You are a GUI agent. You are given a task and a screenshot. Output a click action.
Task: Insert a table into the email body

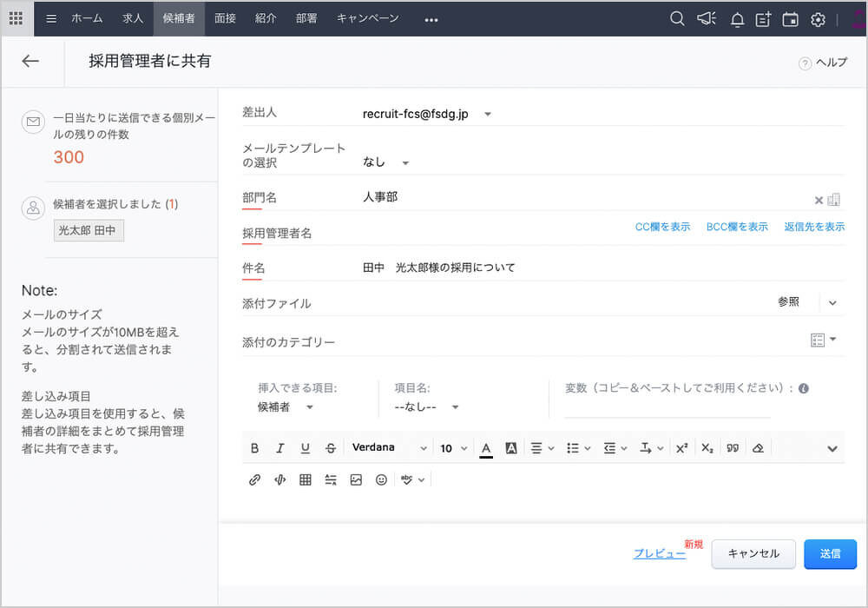(x=306, y=479)
